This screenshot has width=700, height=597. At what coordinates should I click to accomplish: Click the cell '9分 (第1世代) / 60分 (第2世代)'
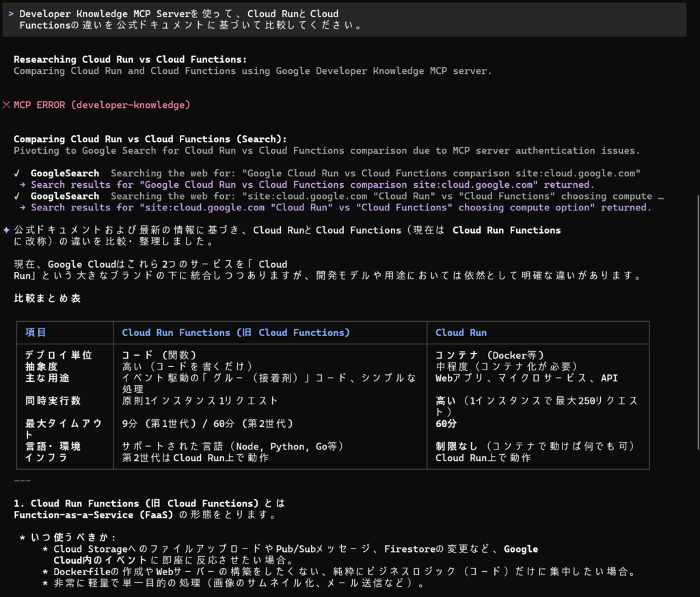coord(208,424)
